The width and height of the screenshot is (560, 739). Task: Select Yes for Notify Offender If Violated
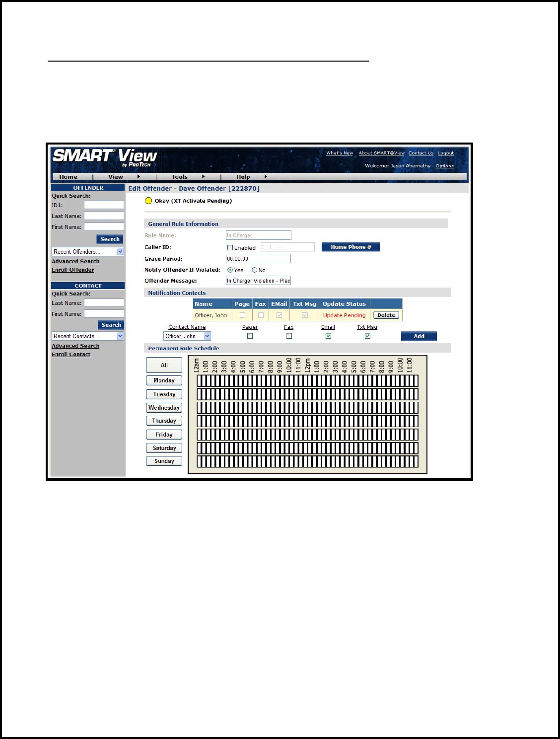(x=230, y=270)
